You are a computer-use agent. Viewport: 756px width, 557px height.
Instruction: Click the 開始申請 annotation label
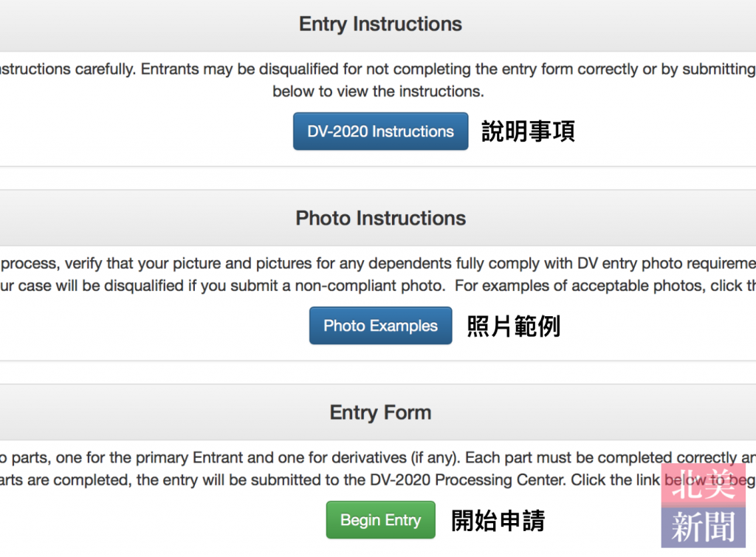498,521
